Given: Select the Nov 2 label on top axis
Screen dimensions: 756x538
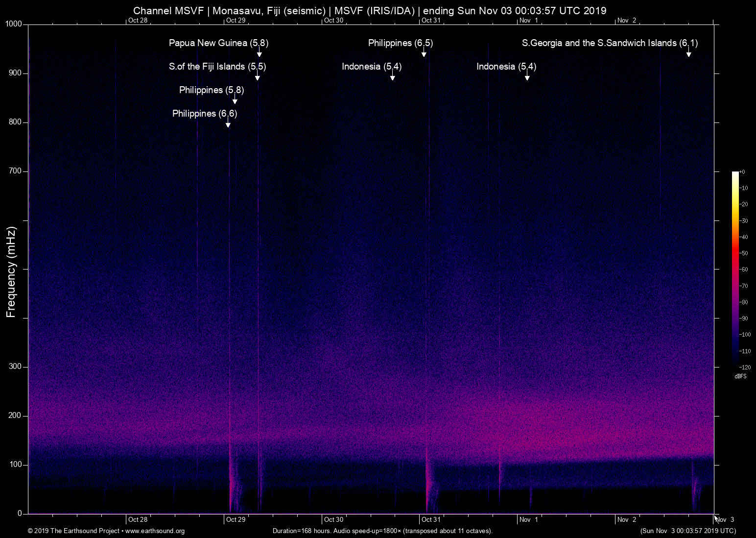Looking at the screenshot, I should coord(627,20).
